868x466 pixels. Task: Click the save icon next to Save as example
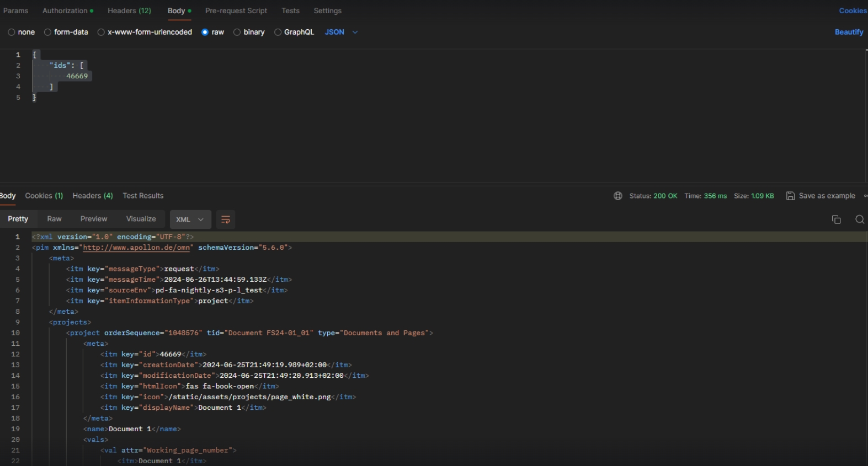point(790,196)
